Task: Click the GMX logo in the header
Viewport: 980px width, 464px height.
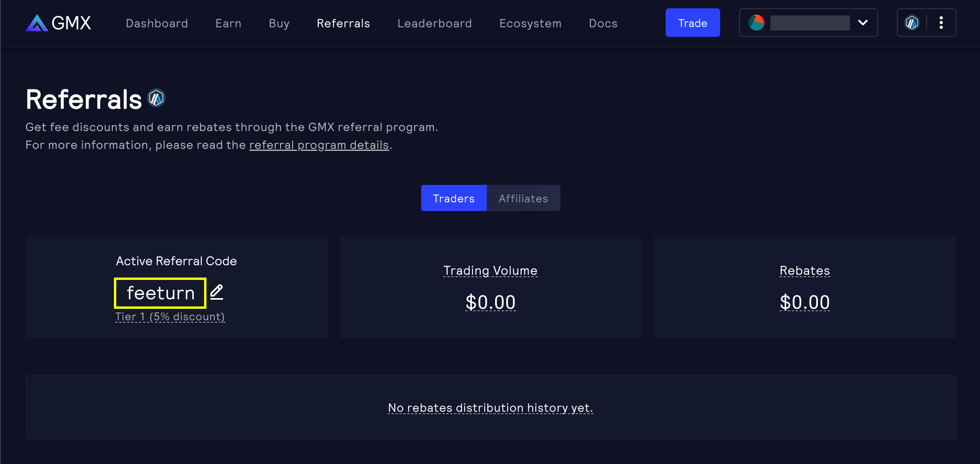Action: [59, 23]
